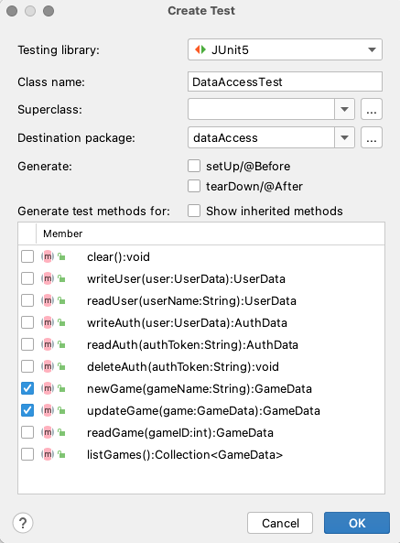Click public lock icon on listGames row
Screen dimensions: 400x543
tap(62, 454)
